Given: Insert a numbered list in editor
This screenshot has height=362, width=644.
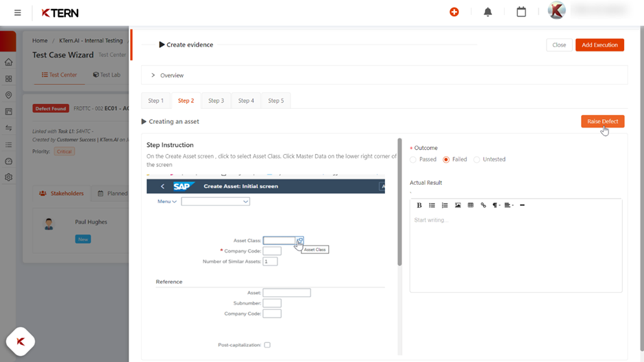Looking at the screenshot, I should coord(445,205).
